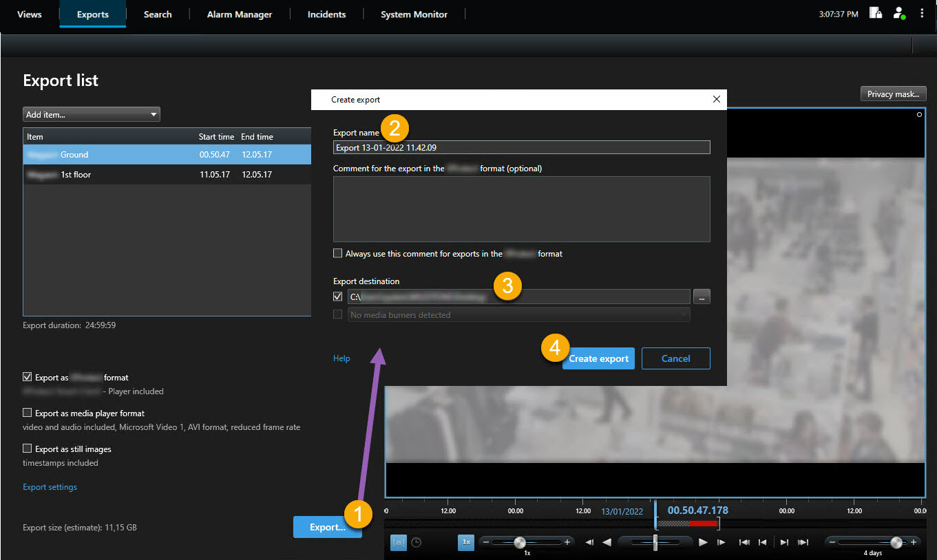Select the set start/end time icon
This screenshot has width=937, height=560.
pos(416,543)
